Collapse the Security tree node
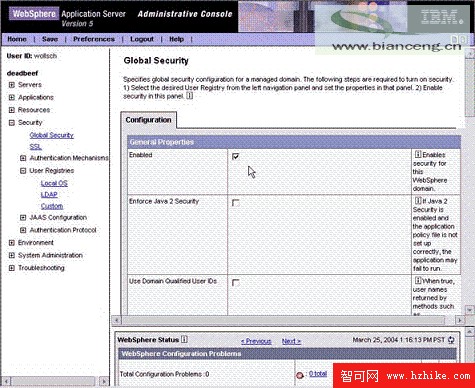475x388 pixels. pyautogui.click(x=12, y=123)
